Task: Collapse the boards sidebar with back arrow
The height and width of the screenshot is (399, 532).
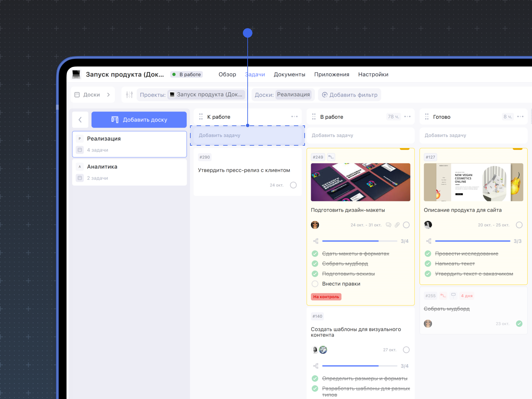Action: point(80,120)
